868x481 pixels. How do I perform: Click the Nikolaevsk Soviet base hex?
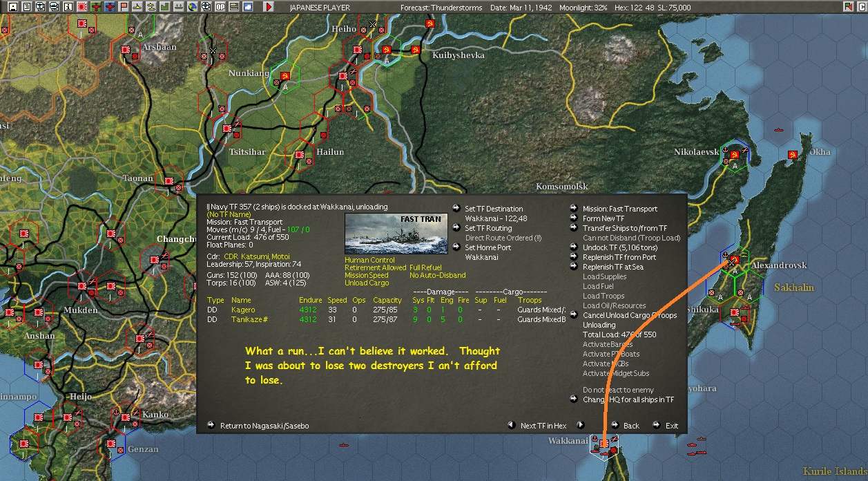[734, 155]
